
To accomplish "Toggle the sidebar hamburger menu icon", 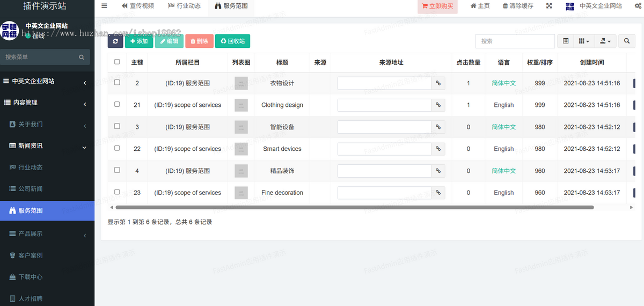I will click(104, 6).
